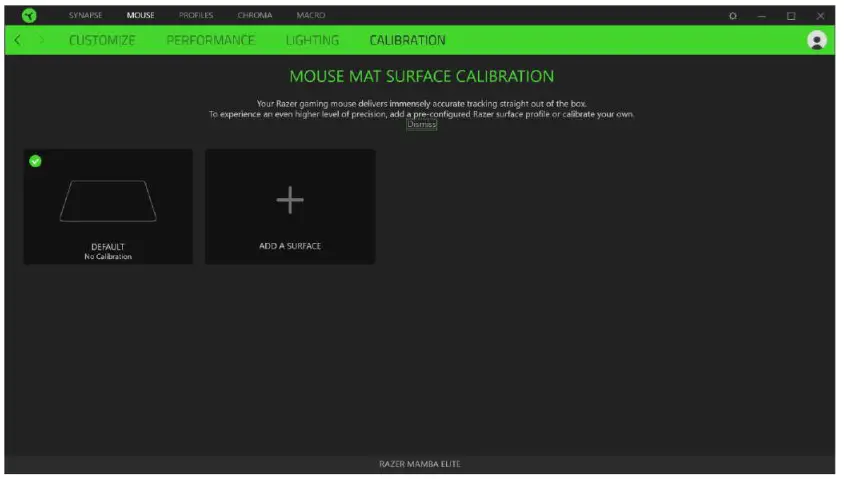844x479 pixels.
Task: Open the Chroma menu
Action: pos(255,16)
